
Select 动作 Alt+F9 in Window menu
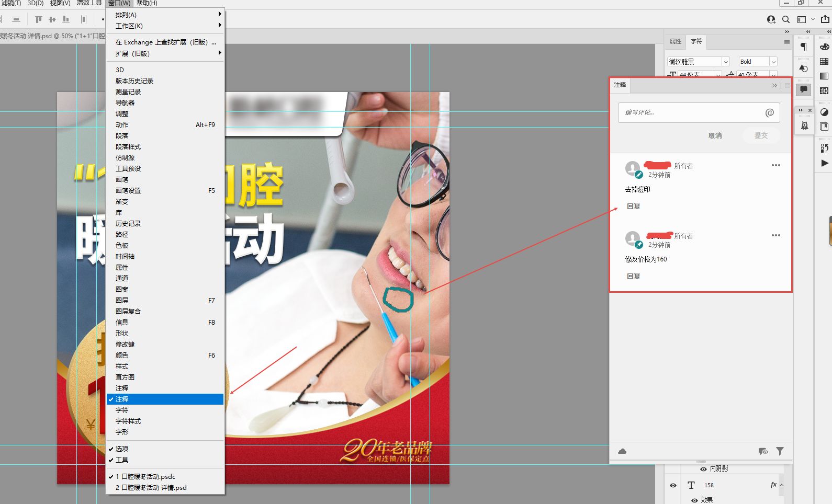coord(165,124)
